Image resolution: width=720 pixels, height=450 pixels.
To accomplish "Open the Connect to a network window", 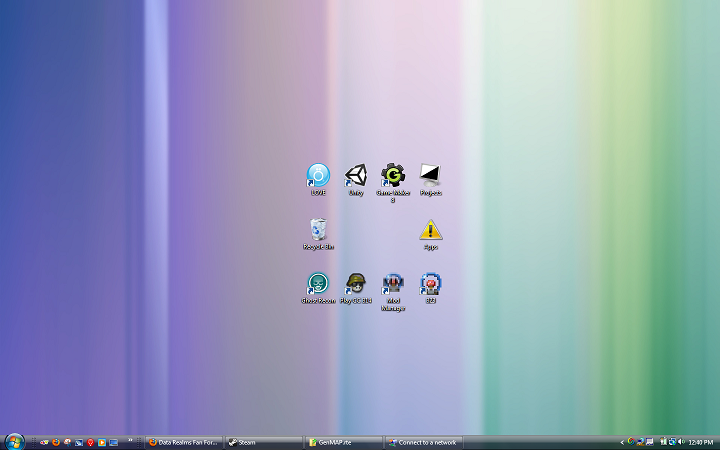I will tap(423, 442).
